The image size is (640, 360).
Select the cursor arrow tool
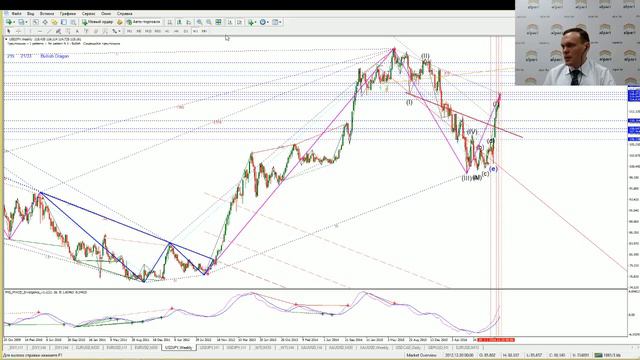(9, 31)
